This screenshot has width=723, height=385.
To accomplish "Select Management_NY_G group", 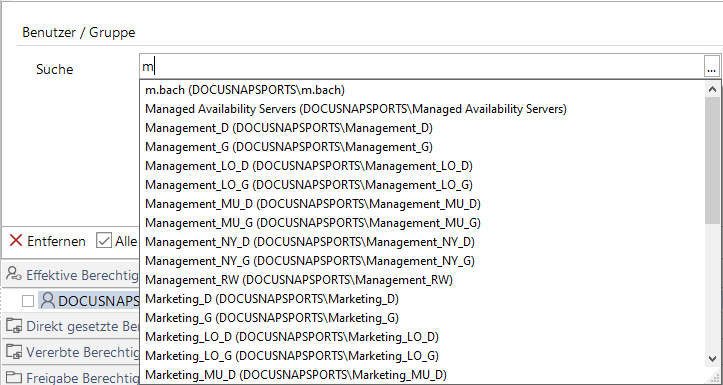I will point(309,261).
